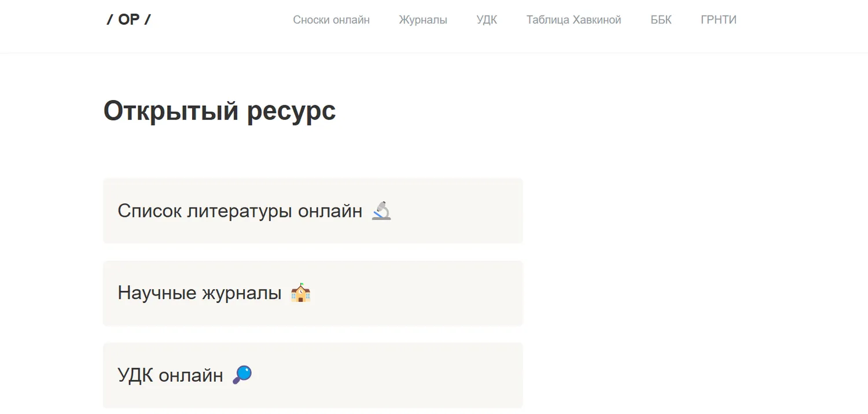
Task: Click the word 'Хавкиной' in the navigation bar
Action: (x=597, y=20)
